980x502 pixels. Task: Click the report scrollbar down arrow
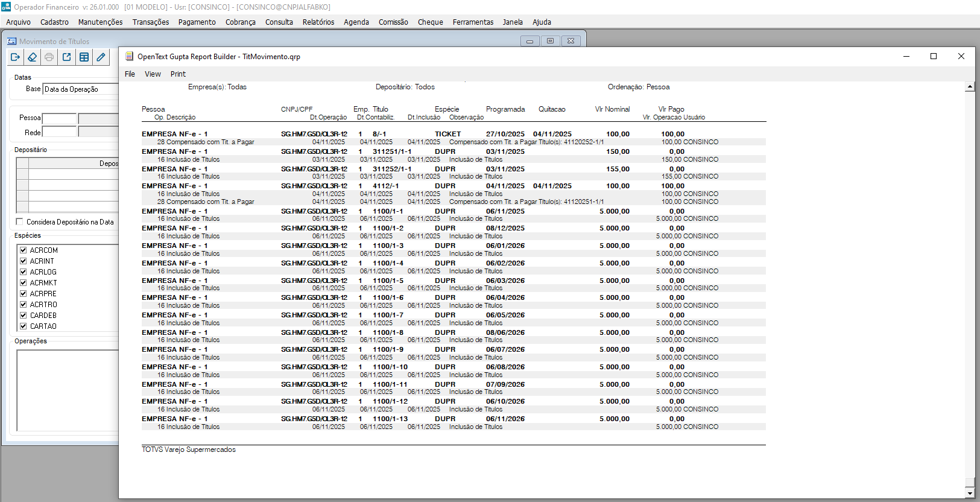970,494
